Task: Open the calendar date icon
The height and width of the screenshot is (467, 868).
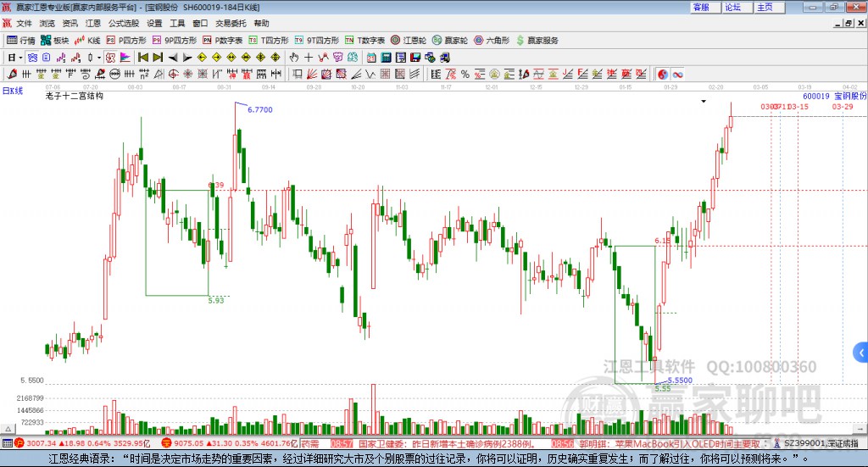Action: [371, 58]
